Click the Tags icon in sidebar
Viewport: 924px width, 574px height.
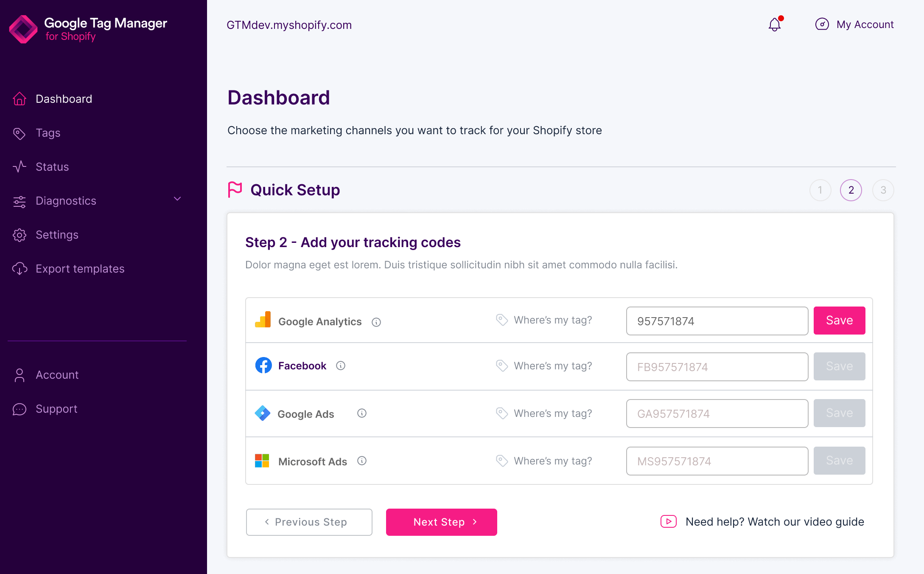(x=20, y=133)
